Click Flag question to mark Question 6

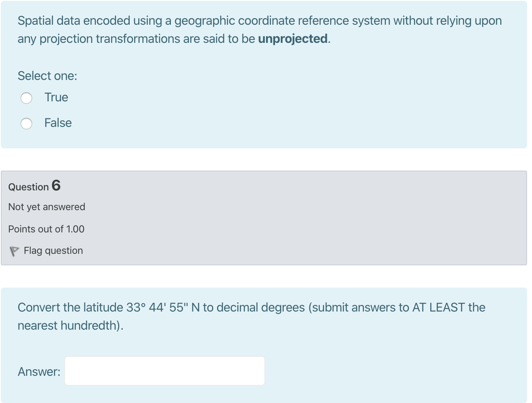coord(53,251)
